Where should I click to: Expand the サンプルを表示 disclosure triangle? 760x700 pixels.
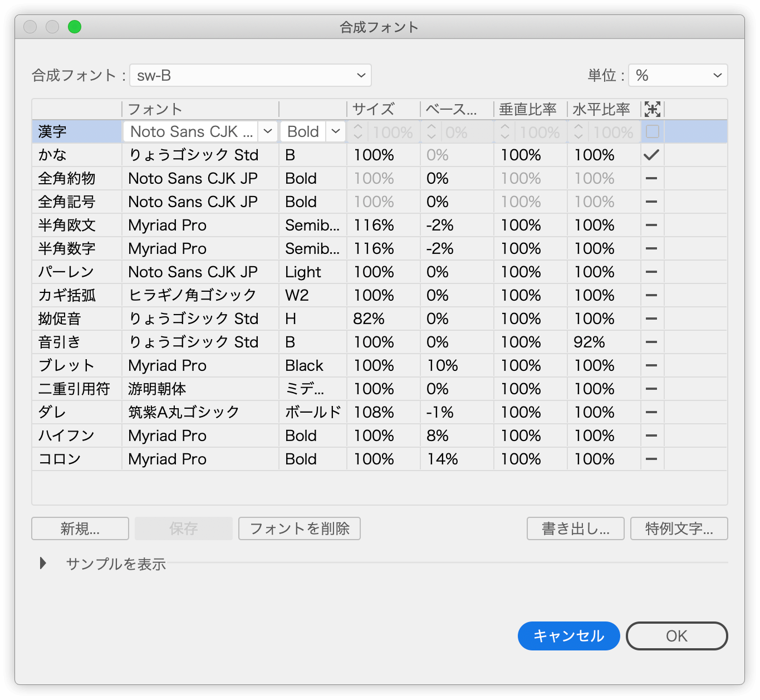tap(43, 564)
